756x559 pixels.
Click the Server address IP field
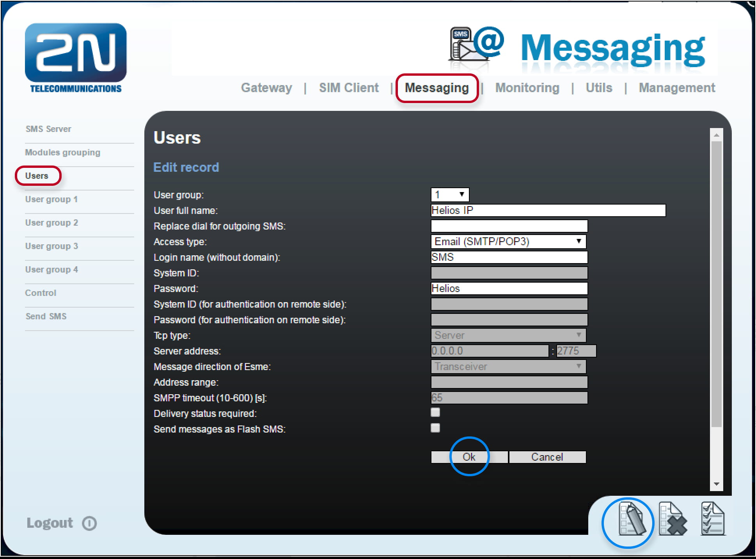490,351
